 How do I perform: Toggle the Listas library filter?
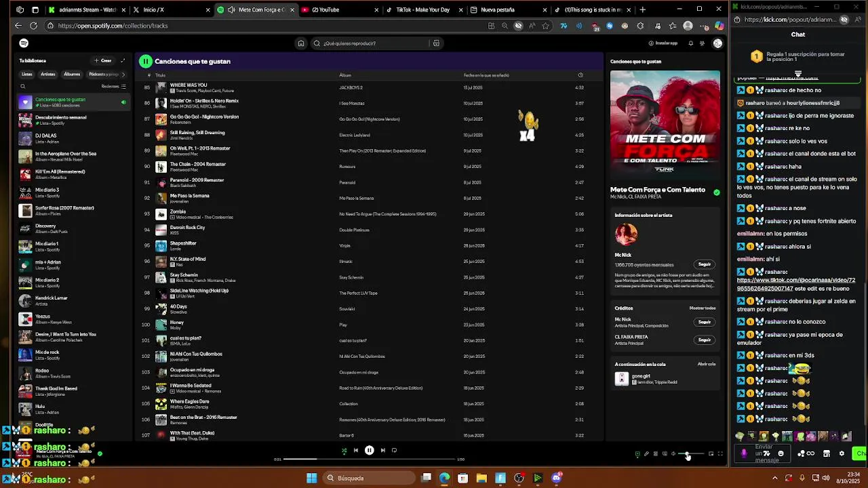point(26,74)
